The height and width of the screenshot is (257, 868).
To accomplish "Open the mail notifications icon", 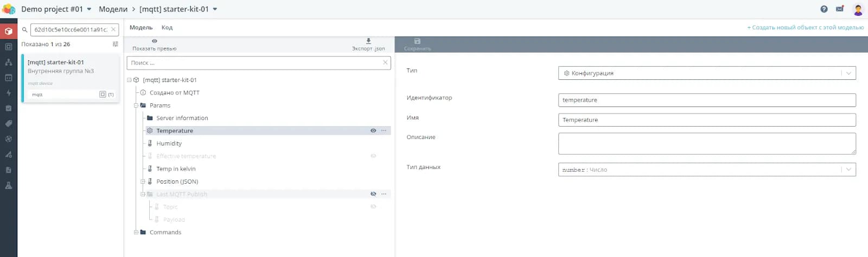I will pos(840,9).
